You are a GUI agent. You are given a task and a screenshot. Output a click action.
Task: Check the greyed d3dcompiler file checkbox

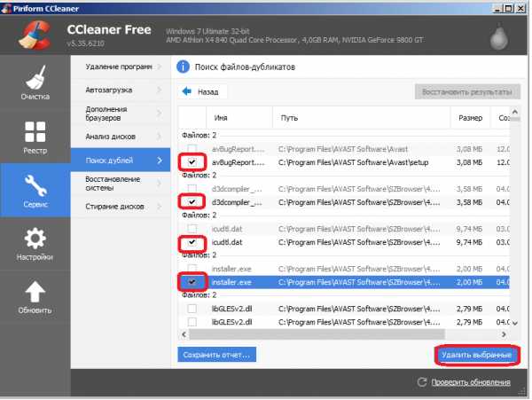pyautogui.click(x=192, y=189)
